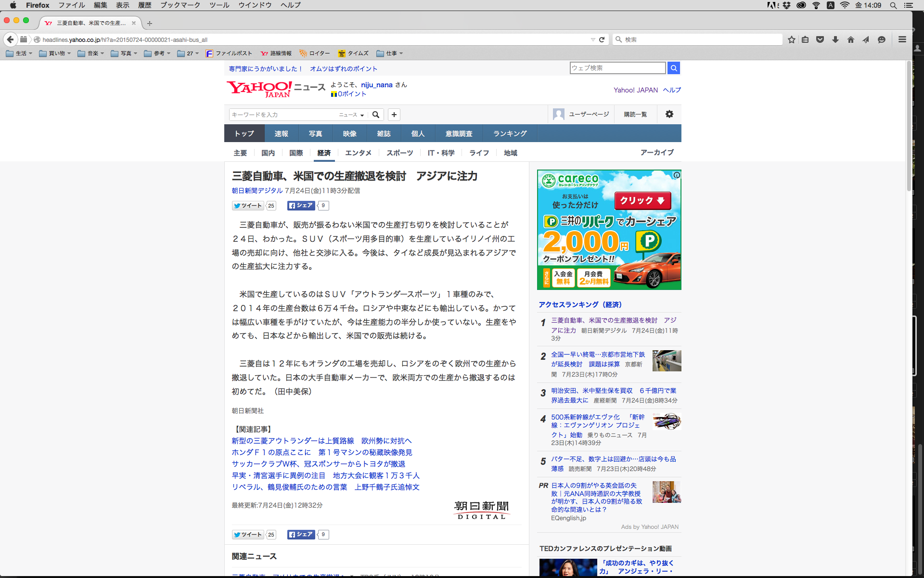Image resolution: width=924 pixels, height=578 pixels.
Task: Click the Firefox back arrow button
Action: coord(10,39)
